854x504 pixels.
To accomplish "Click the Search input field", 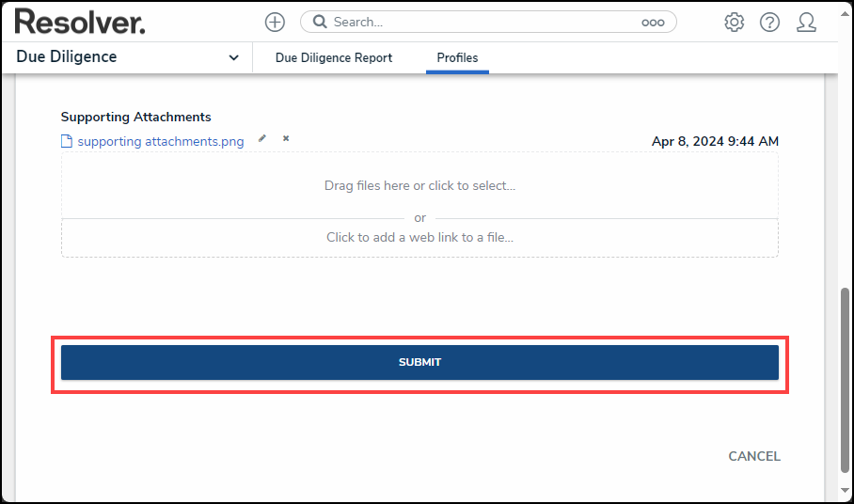I will click(484, 23).
